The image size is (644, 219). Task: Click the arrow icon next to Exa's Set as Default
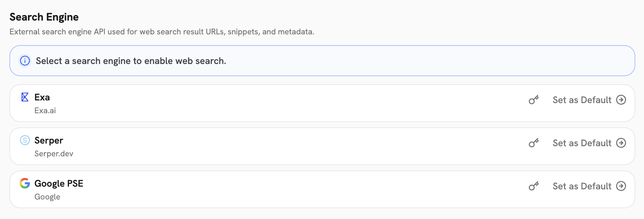tap(621, 100)
